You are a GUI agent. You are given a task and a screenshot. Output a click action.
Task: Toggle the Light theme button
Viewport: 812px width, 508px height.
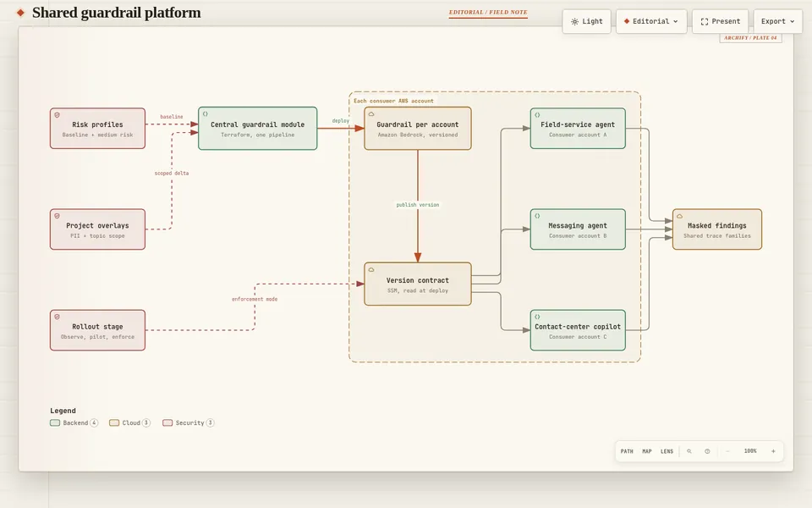pyautogui.click(x=587, y=21)
